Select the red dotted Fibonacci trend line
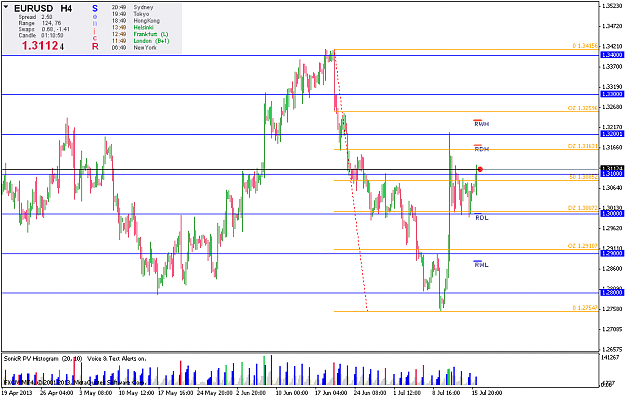625x398 pixels. [x=351, y=181]
